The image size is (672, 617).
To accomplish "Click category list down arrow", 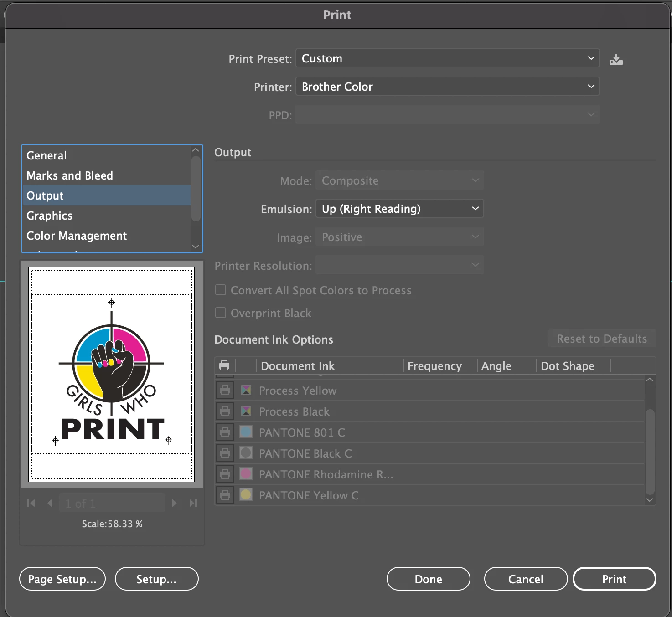I will [196, 247].
